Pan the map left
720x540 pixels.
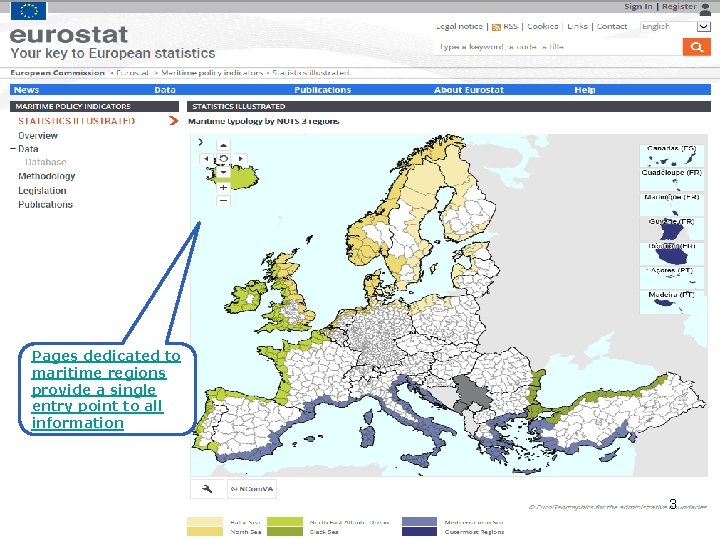click(206, 158)
